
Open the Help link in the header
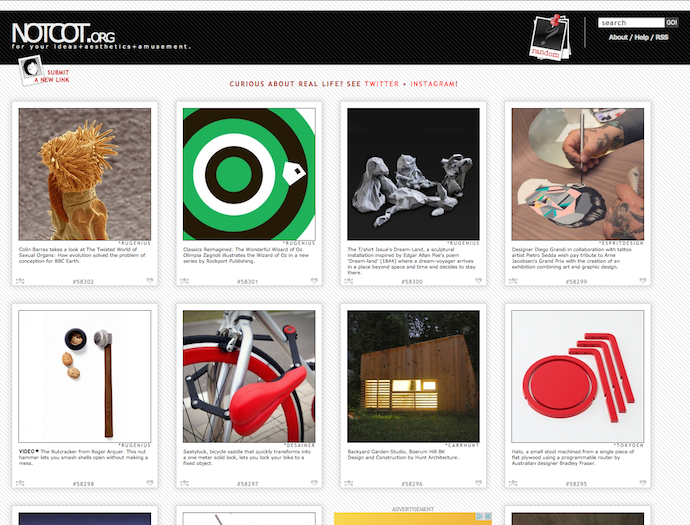642,37
